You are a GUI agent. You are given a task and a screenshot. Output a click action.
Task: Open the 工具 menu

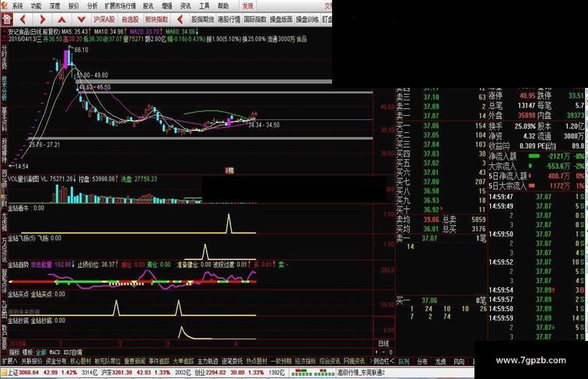(204, 5)
